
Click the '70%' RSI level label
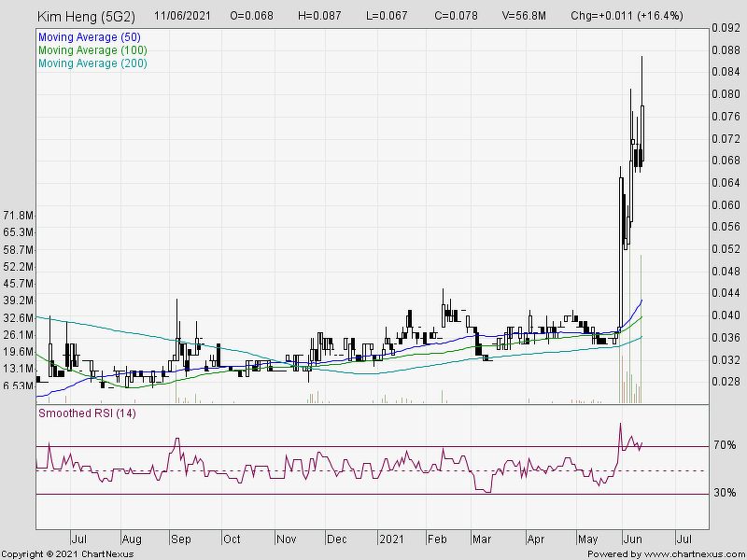[x=726, y=445]
